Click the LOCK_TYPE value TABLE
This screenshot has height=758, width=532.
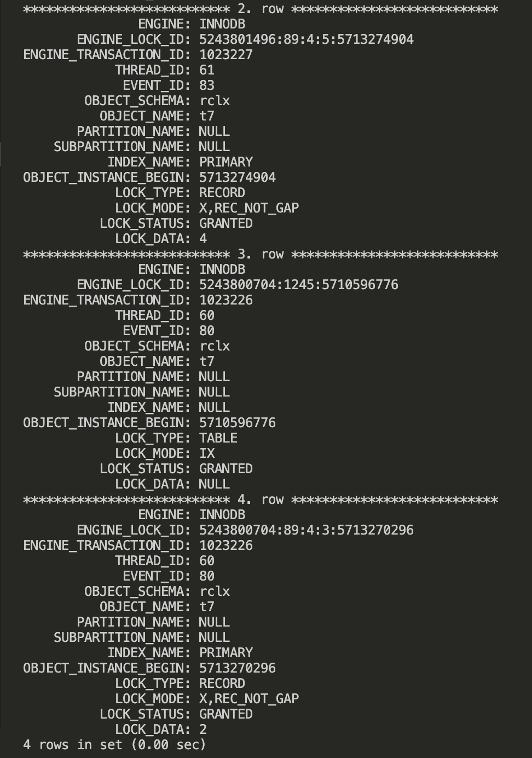point(218,438)
